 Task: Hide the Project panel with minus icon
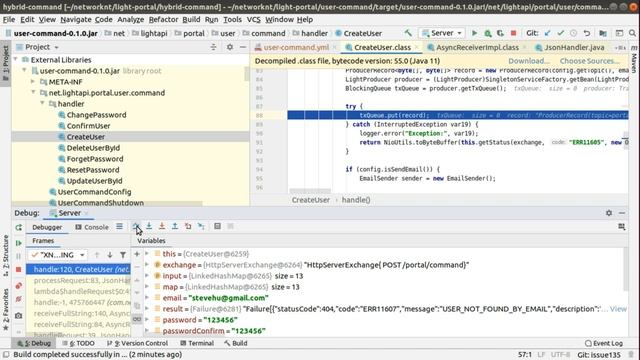point(243,47)
